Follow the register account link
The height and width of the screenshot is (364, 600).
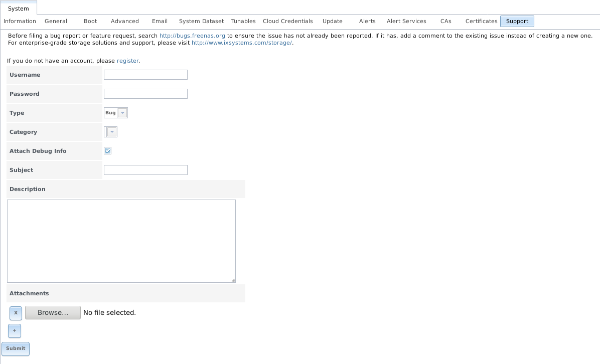tap(127, 61)
